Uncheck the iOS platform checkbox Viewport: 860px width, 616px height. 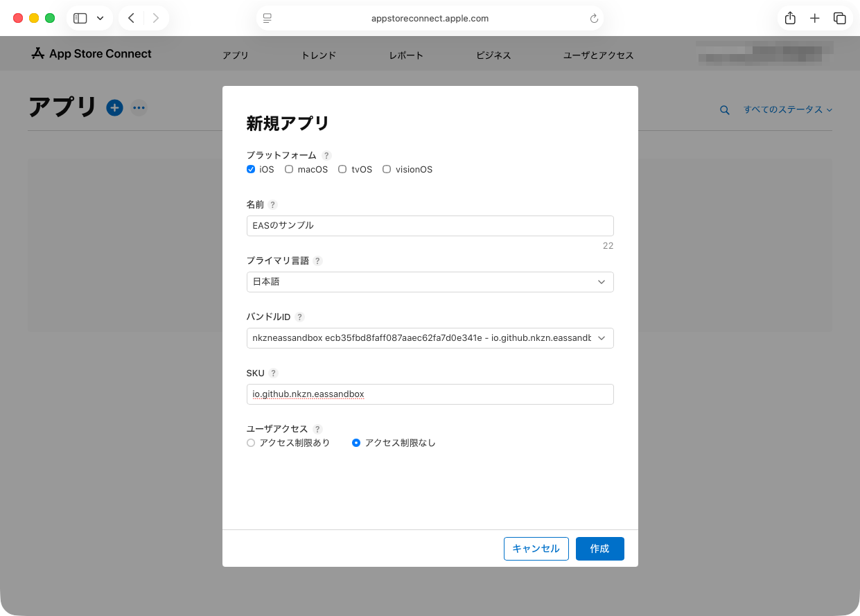coord(251,169)
